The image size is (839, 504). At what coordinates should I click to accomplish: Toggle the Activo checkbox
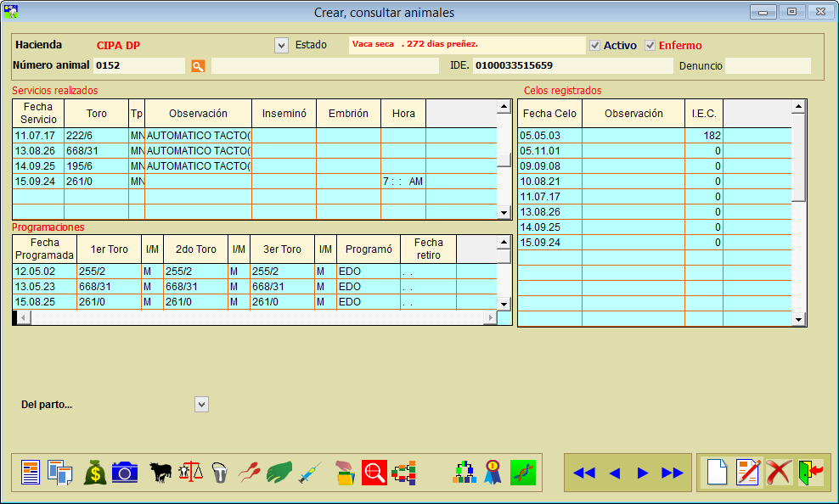595,45
